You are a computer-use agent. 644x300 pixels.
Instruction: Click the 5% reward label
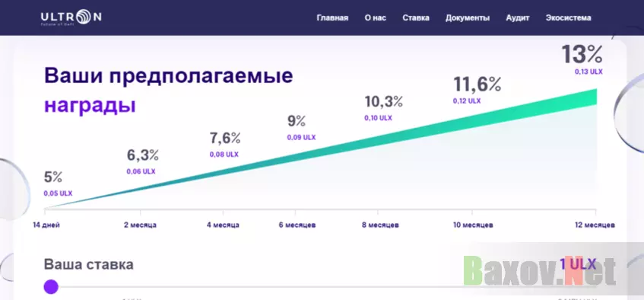tap(53, 177)
